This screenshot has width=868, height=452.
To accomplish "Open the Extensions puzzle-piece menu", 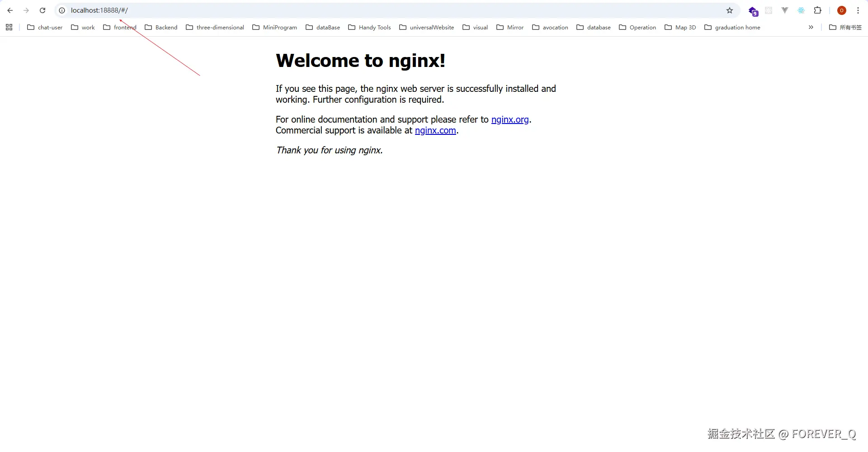I will pyautogui.click(x=818, y=10).
